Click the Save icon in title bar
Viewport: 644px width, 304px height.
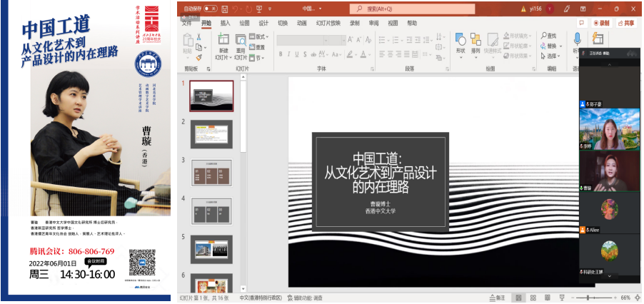click(x=223, y=9)
